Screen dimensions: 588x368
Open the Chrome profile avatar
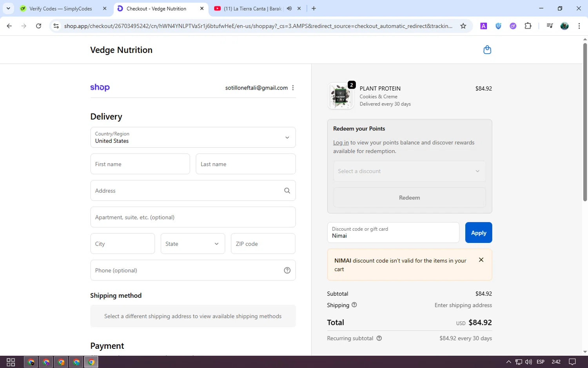(x=564, y=26)
